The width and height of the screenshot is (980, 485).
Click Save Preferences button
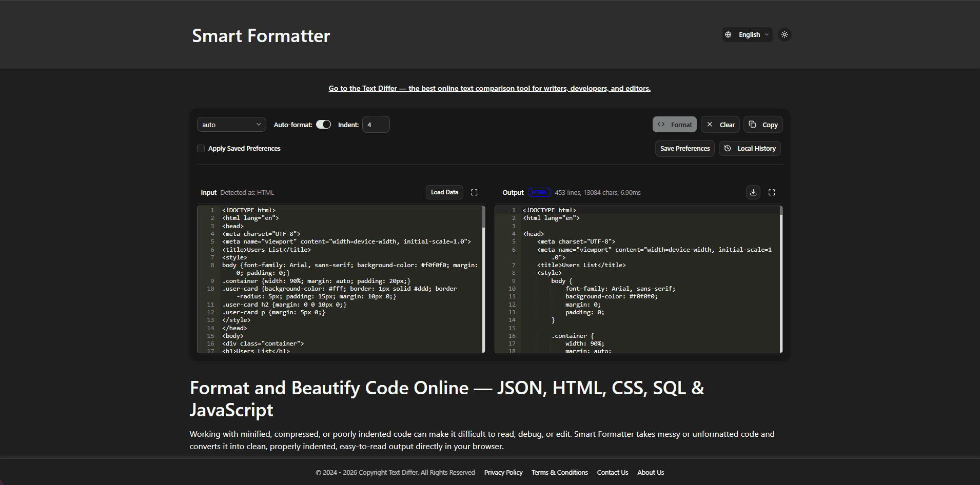tap(685, 149)
